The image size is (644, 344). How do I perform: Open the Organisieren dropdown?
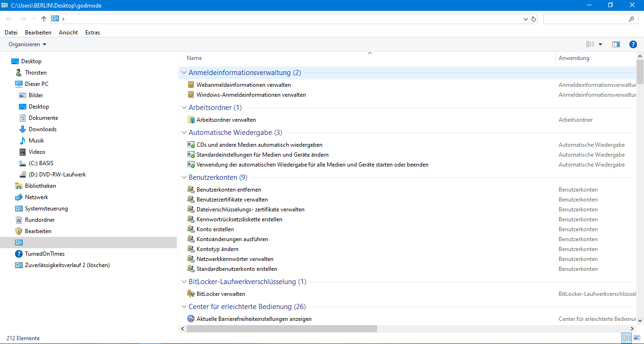(27, 44)
